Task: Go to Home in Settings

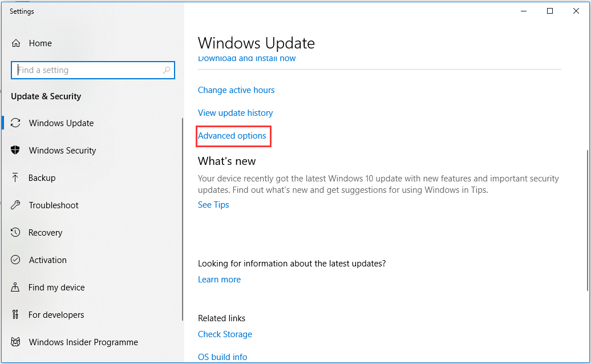Action: tap(41, 43)
